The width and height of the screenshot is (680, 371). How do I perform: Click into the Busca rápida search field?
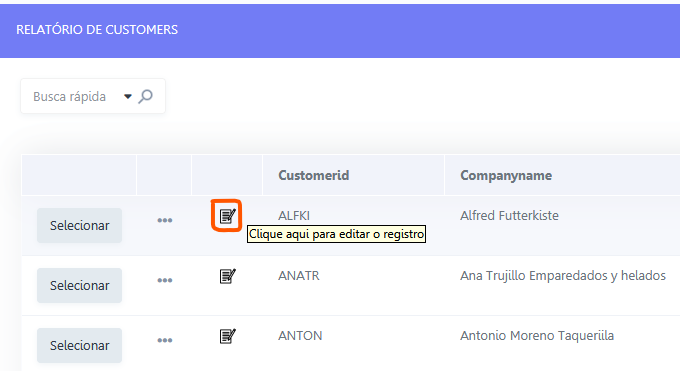coord(74,96)
